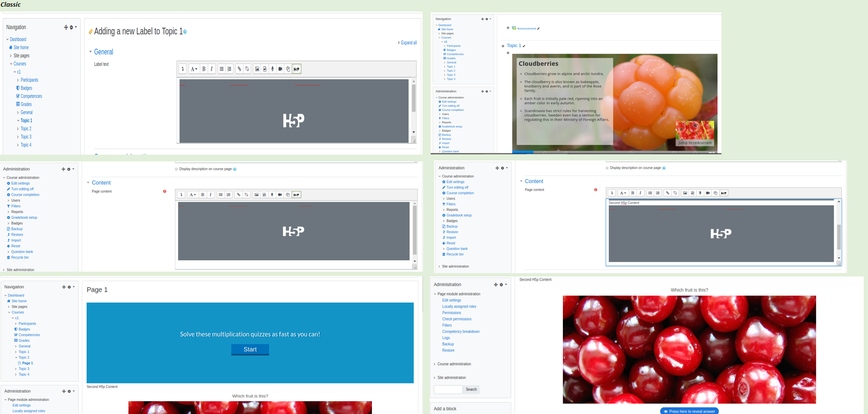Record audio from Label text editor toolbar

pyautogui.click(x=273, y=69)
